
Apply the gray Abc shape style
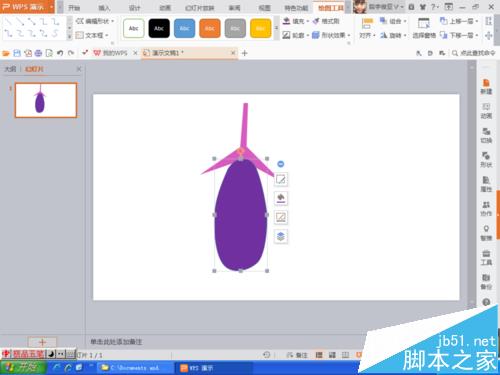point(235,28)
